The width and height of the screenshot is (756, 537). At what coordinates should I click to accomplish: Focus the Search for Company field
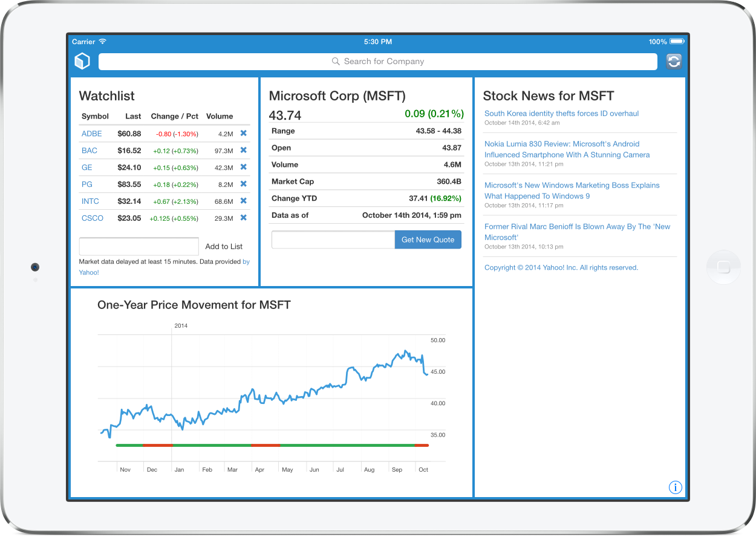[378, 62]
